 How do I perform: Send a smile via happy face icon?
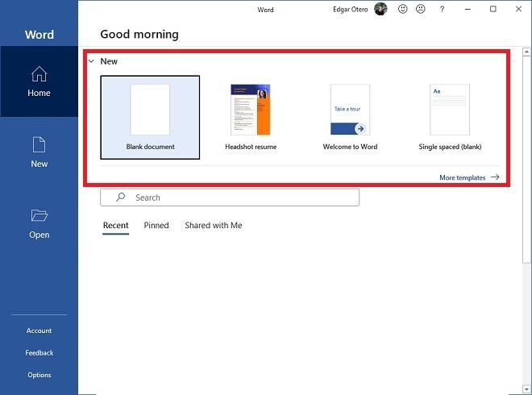click(403, 9)
